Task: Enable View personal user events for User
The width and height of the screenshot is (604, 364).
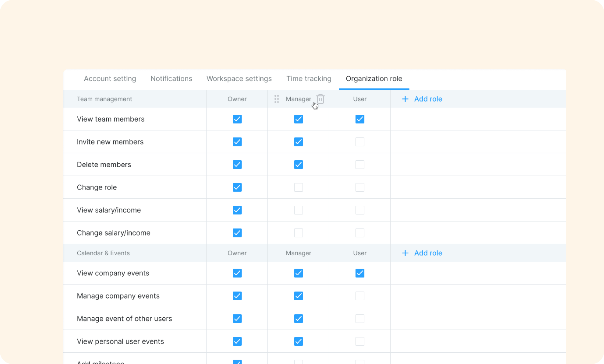Action: (360, 341)
